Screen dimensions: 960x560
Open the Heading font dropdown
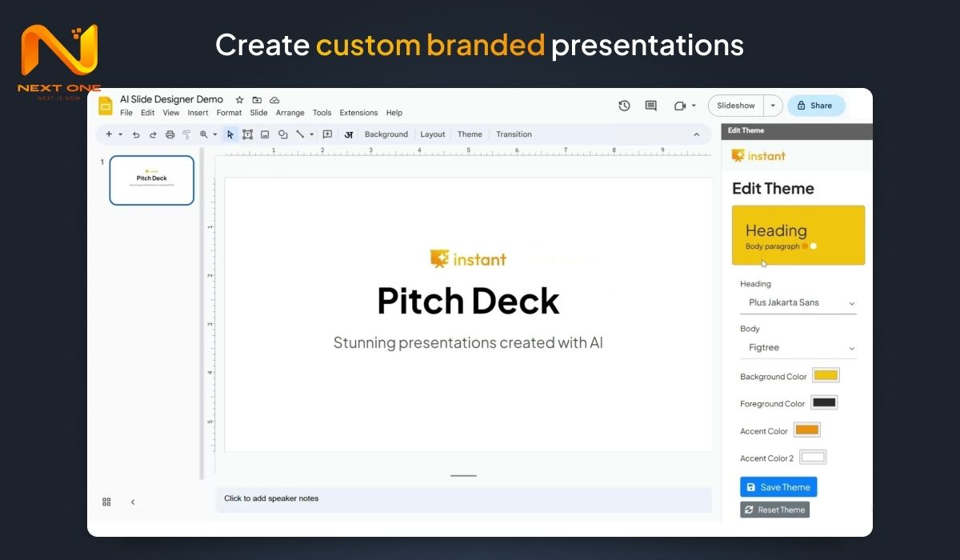coord(798,303)
